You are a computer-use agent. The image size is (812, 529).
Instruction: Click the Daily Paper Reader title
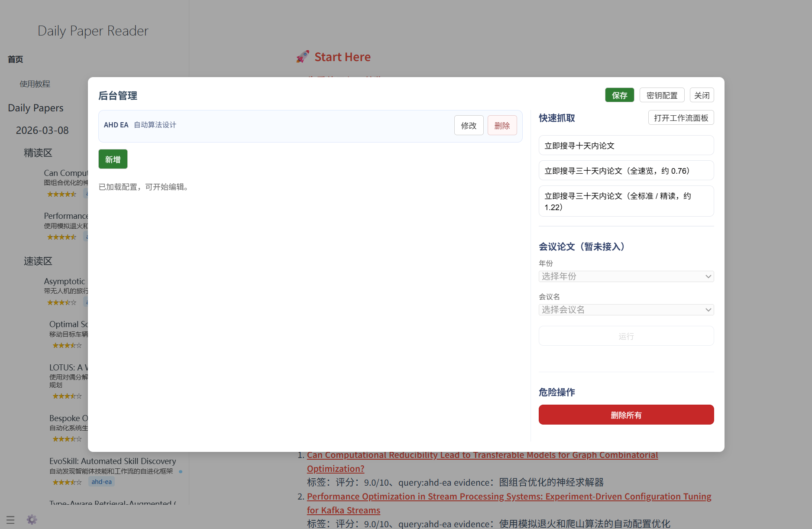pos(93,31)
